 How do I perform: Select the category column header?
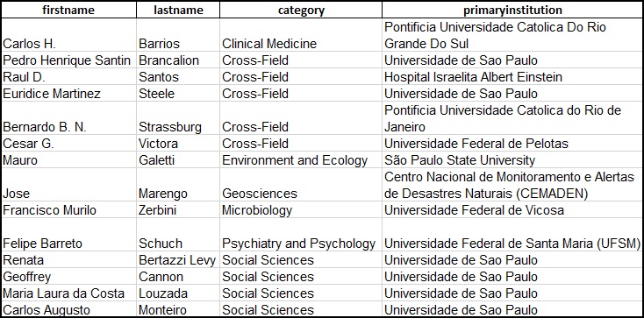click(x=301, y=10)
